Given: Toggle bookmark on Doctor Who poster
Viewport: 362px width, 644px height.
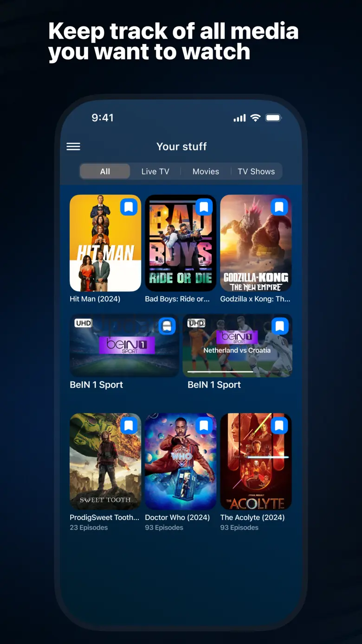Looking at the screenshot, I should coord(204,425).
